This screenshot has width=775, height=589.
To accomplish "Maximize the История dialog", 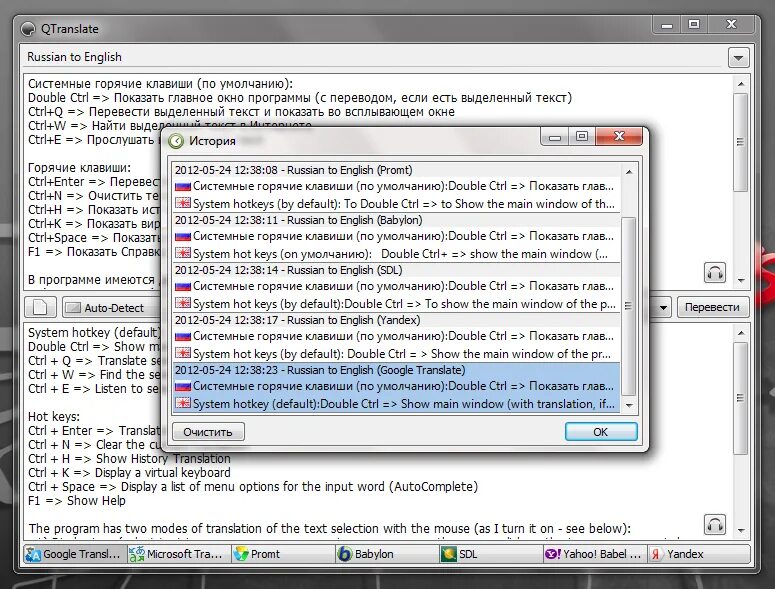I will tap(582, 136).
